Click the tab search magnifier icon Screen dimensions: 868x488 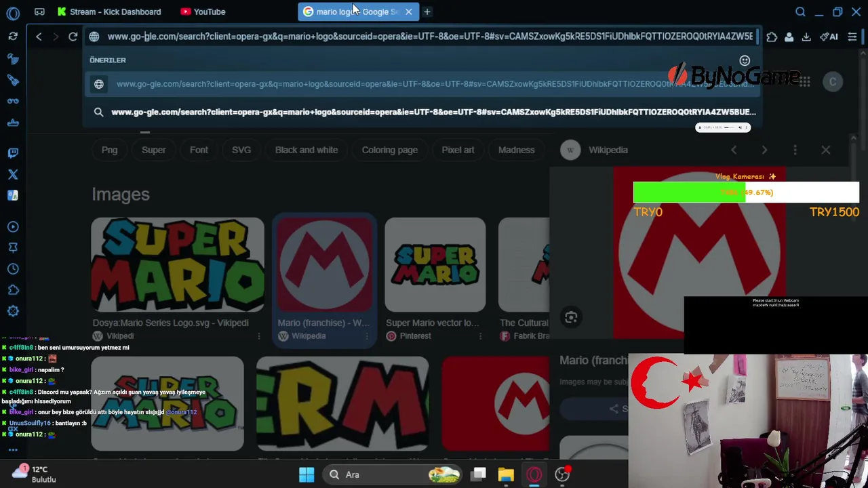[800, 12]
